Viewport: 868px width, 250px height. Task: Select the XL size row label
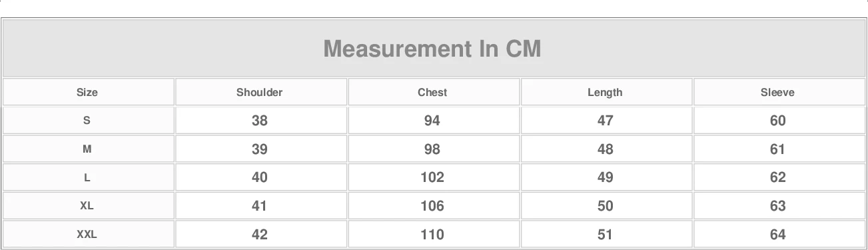pyautogui.click(x=87, y=206)
